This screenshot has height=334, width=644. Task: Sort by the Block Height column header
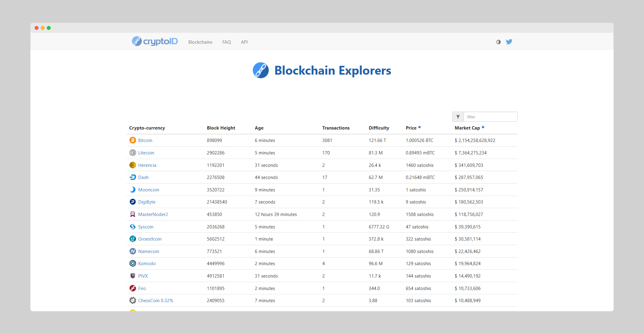coord(221,128)
